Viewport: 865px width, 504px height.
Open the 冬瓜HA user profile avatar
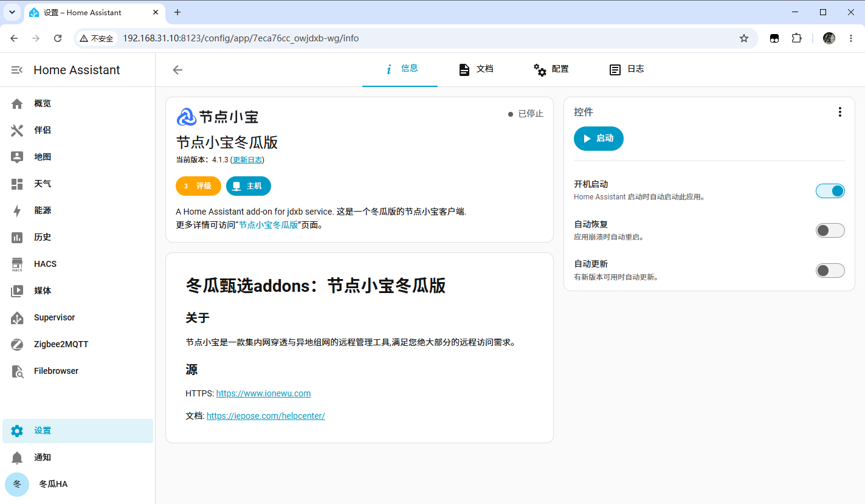(17, 484)
